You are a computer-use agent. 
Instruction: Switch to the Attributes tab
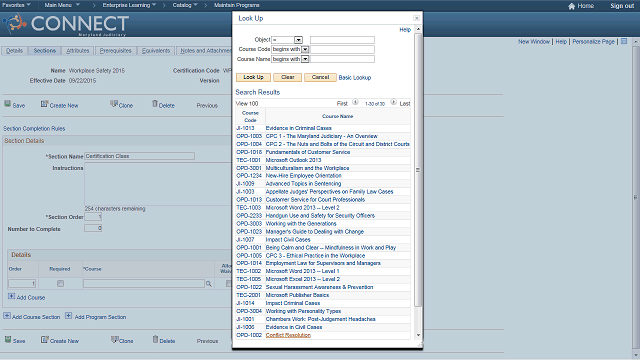[78, 51]
